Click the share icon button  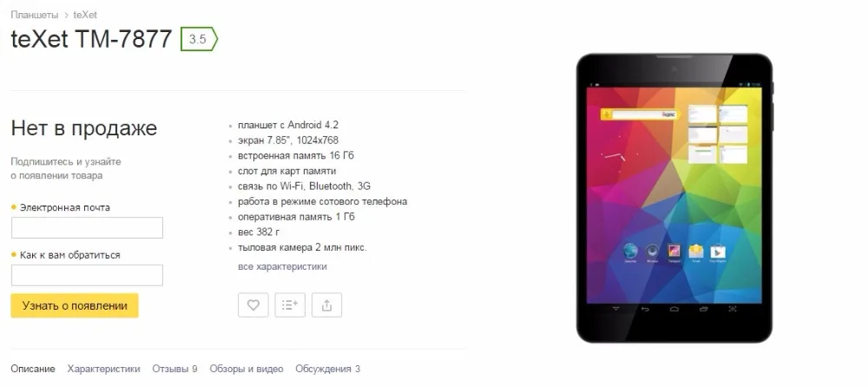pyautogui.click(x=326, y=304)
